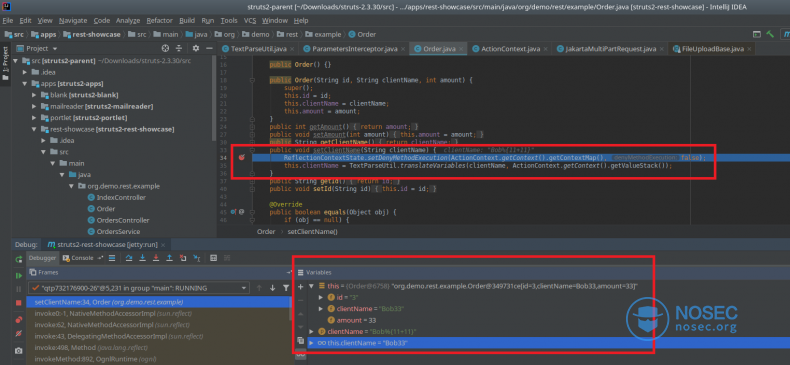Select the OrdersController class in project tree
The image size is (790, 365).
[119, 220]
